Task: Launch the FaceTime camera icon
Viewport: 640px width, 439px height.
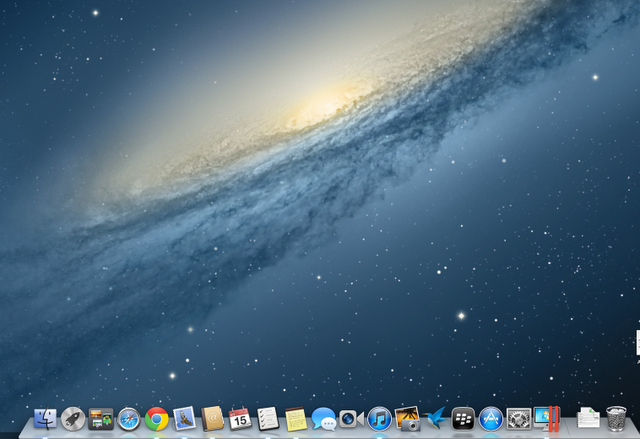Action: (351, 419)
